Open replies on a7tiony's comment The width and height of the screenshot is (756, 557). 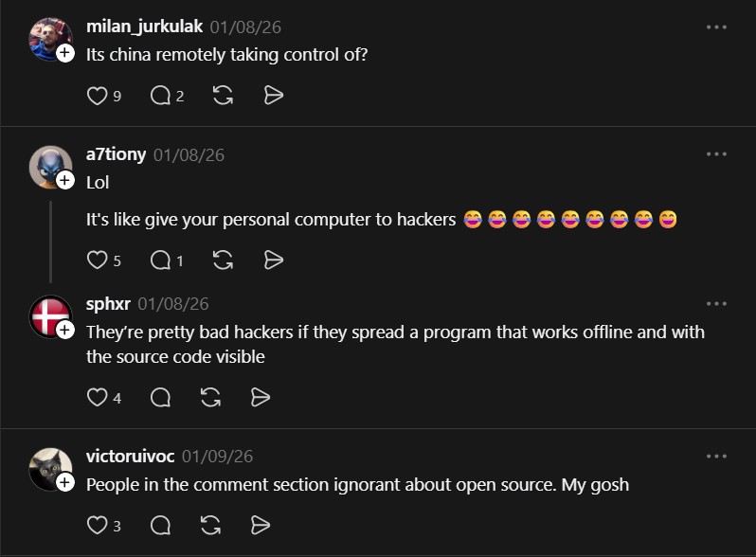[x=160, y=260]
